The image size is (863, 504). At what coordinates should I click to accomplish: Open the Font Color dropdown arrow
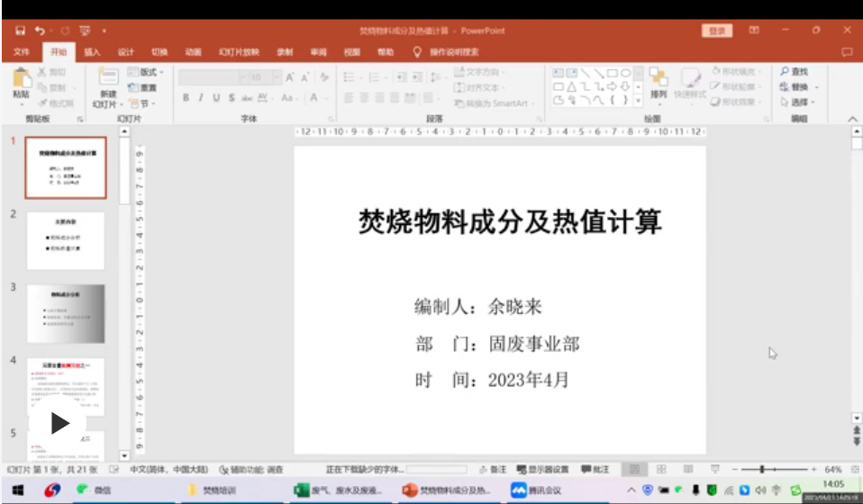click(326, 98)
